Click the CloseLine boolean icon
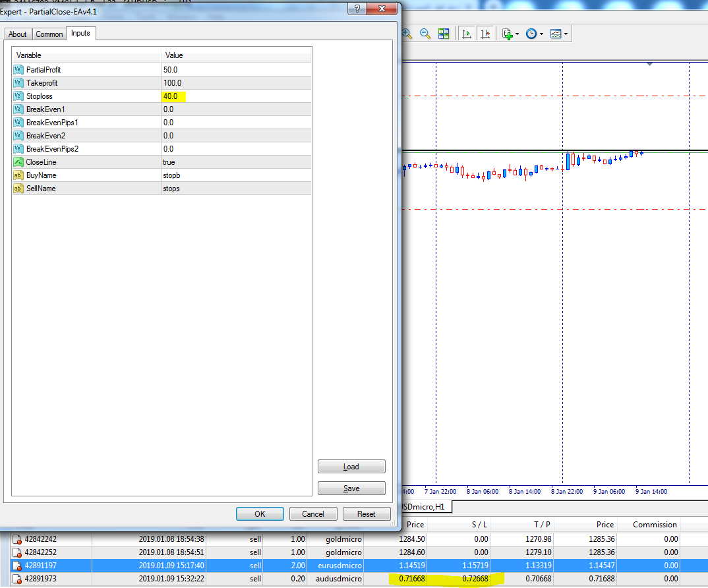The image size is (708, 588). 18,162
